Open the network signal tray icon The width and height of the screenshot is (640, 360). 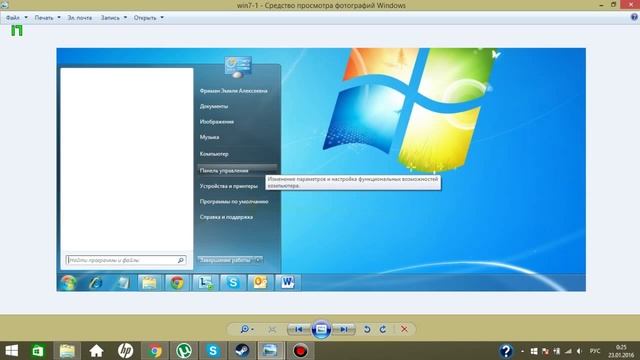[568, 351]
